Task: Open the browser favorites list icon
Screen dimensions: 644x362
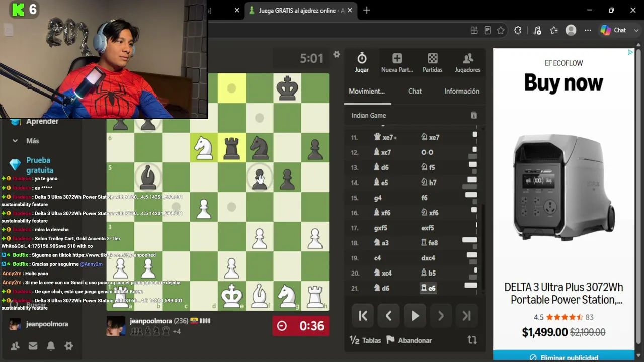Action: coord(554,30)
